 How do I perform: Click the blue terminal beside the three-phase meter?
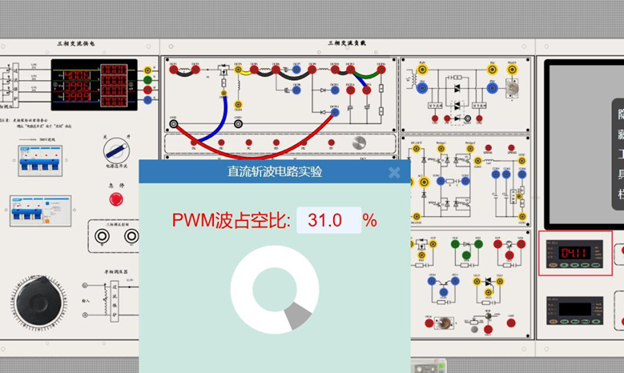148,100
